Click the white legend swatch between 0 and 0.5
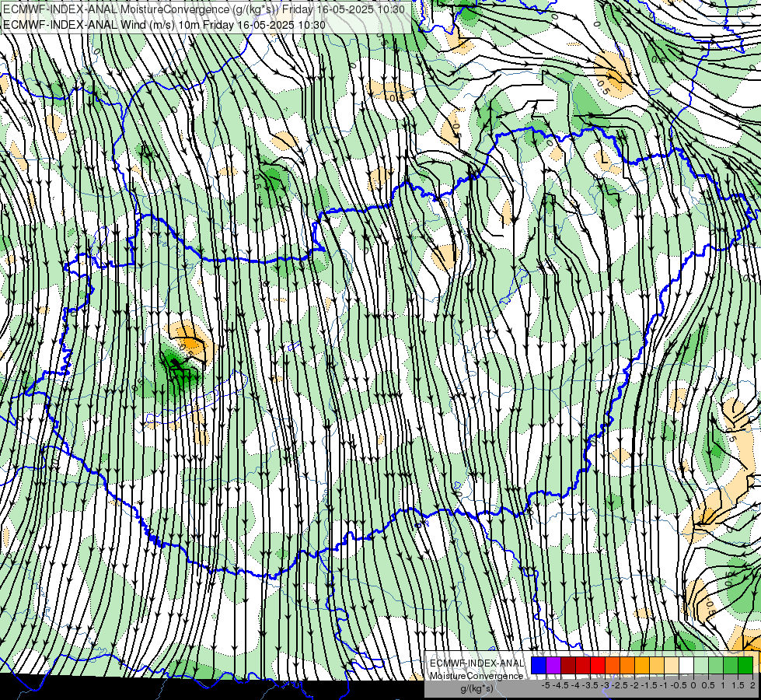Image resolution: width=761 pixels, height=700 pixels. [x=686, y=665]
